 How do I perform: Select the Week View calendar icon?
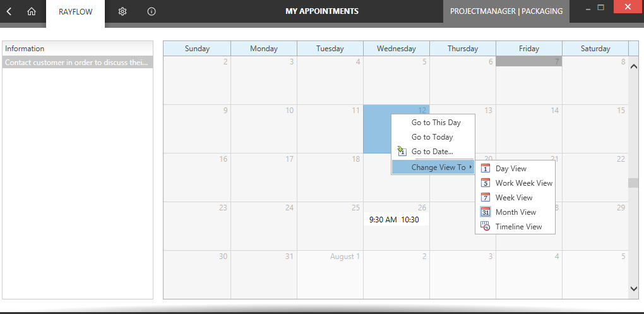486,197
